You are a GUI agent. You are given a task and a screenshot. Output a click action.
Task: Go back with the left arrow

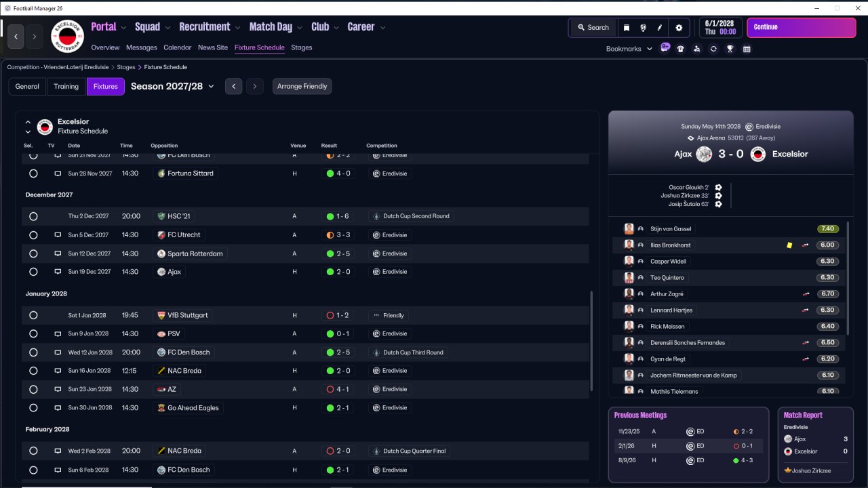click(x=16, y=36)
